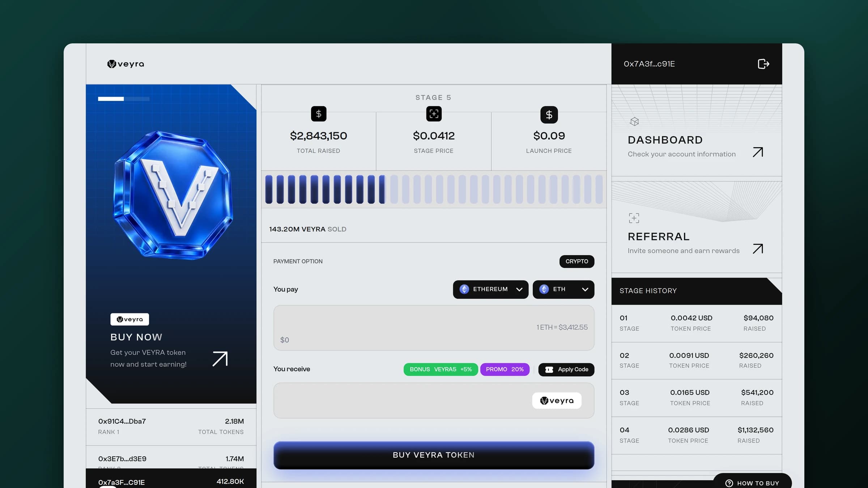Select leaderboard row 0x7a3F...C91E
The height and width of the screenshot is (488, 868).
point(171,478)
